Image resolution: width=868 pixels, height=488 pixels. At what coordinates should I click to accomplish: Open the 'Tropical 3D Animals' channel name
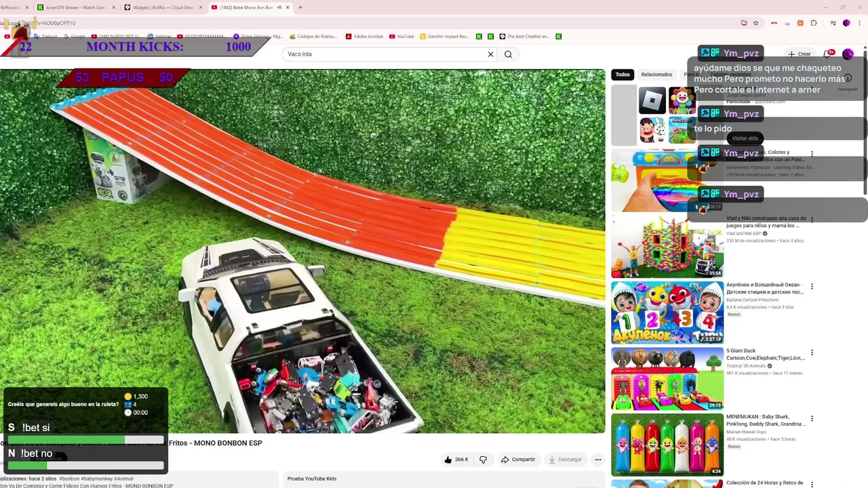point(745,366)
